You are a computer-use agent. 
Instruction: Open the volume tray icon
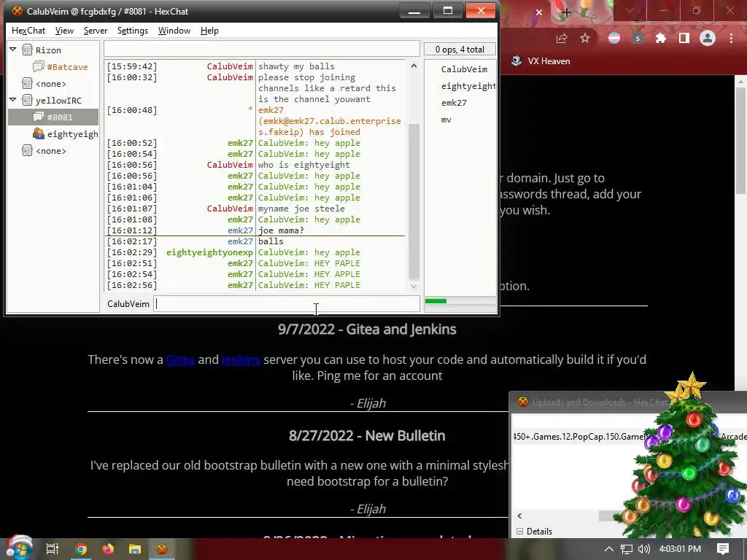click(643, 549)
